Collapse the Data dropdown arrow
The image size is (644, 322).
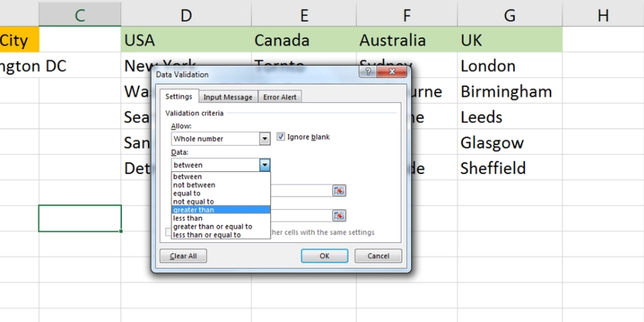[265, 165]
